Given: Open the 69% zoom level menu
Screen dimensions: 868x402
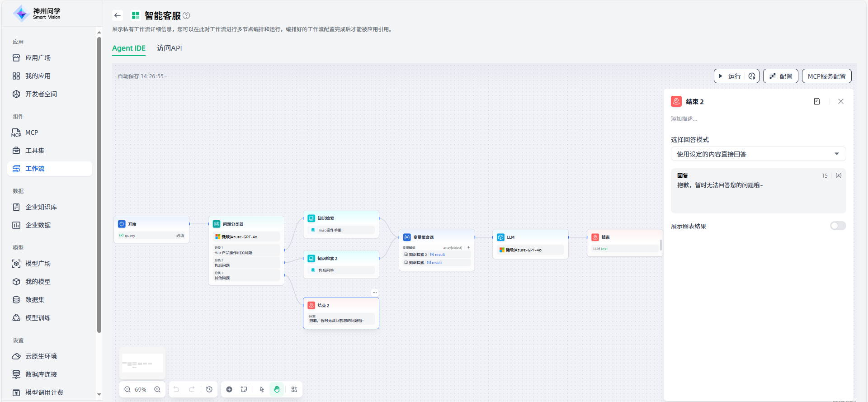Looking at the screenshot, I should 141,389.
